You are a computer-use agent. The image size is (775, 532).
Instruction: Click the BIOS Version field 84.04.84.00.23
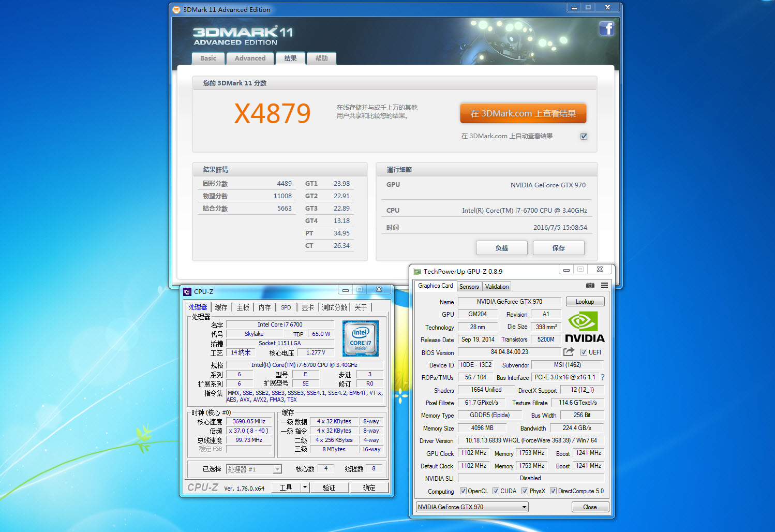(510, 352)
